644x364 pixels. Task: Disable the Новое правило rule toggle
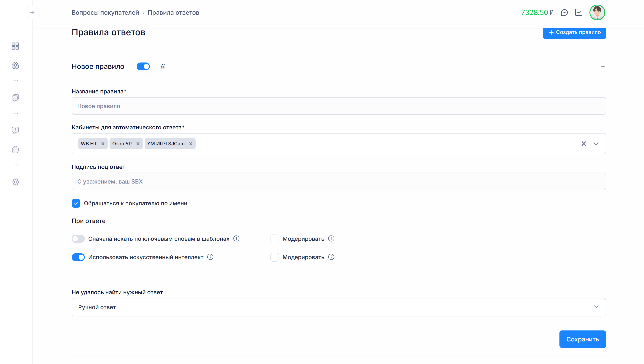(143, 66)
